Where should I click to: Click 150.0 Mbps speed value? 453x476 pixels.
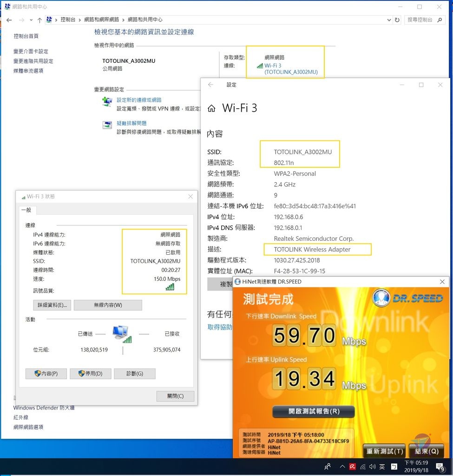(x=167, y=279)
